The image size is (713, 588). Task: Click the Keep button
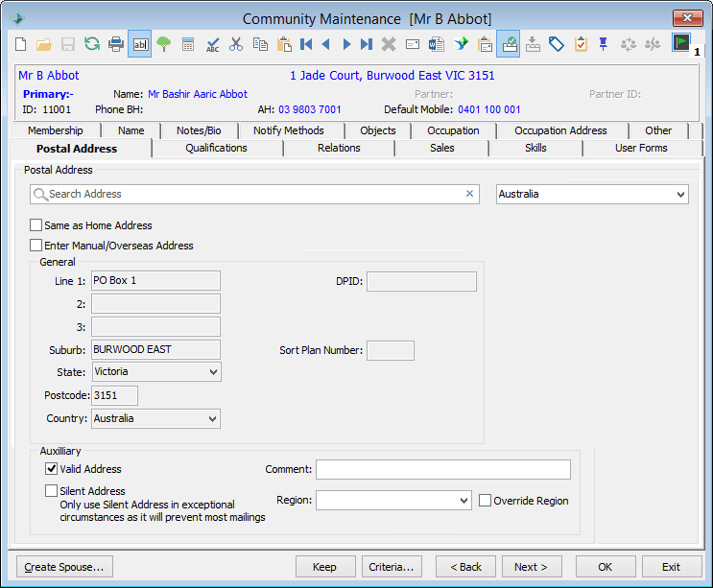pyautogui.click(x=325, y=567)
